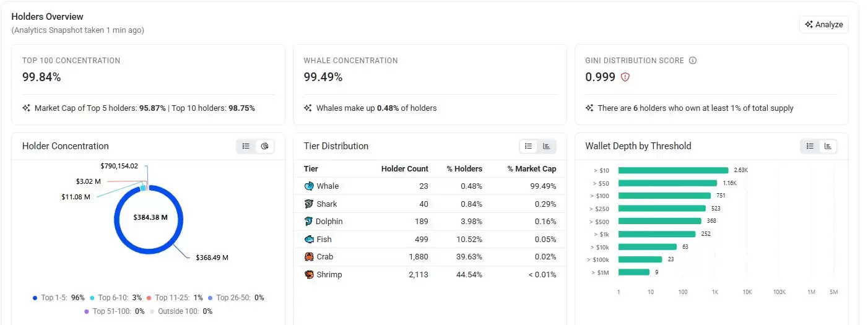The height and width of the screenshot is (325, 868).
Task: Switch Wallet Depth to bar chart view
Action: tap(828, 146)
